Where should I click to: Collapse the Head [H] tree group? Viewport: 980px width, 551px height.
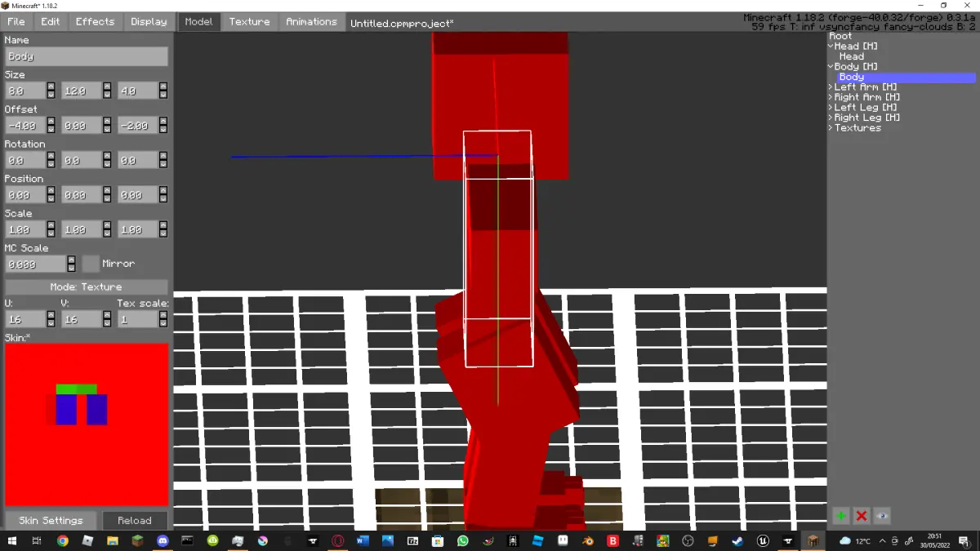point(831,47)
